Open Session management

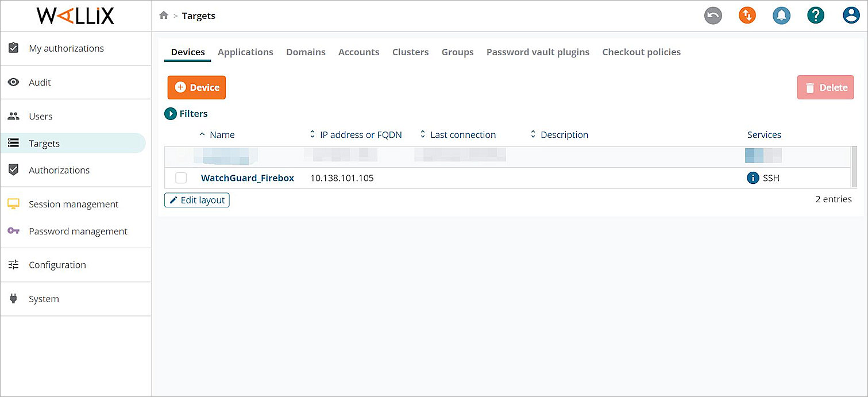point(73,204)
